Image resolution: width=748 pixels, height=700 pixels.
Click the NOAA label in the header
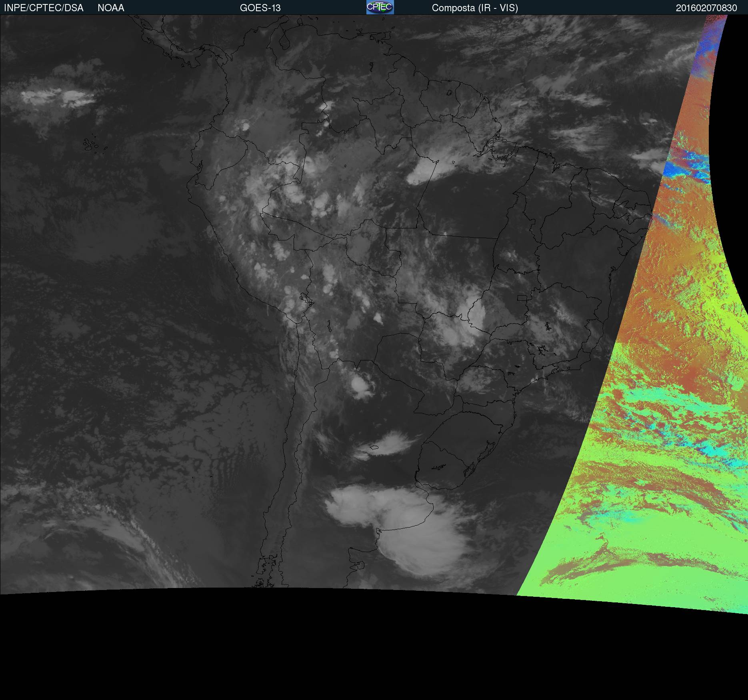111,8
